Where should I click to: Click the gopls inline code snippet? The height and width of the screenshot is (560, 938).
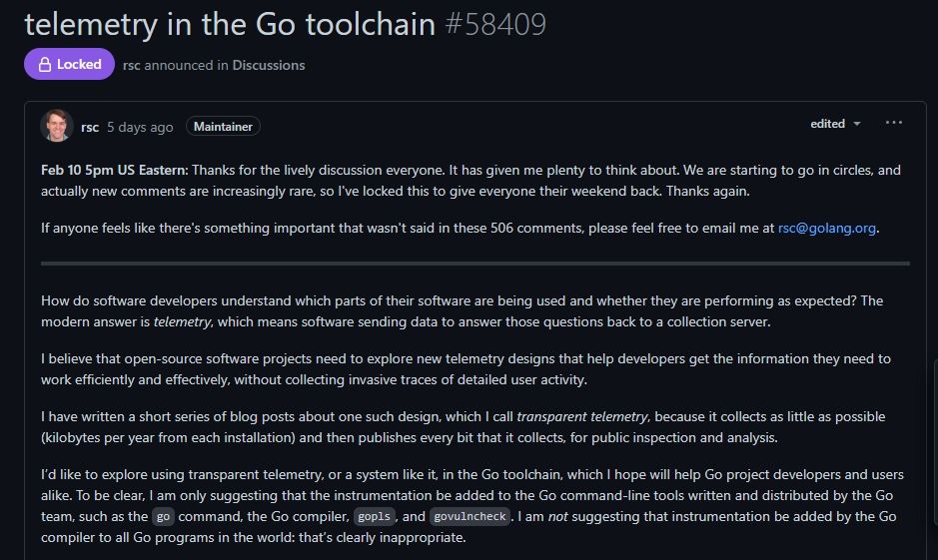[375, 517]
